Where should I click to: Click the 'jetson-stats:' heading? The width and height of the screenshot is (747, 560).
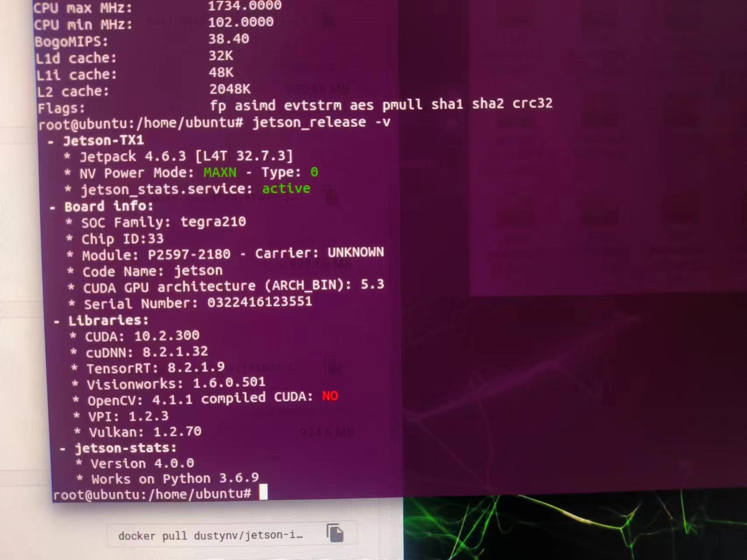click(126, 448)
